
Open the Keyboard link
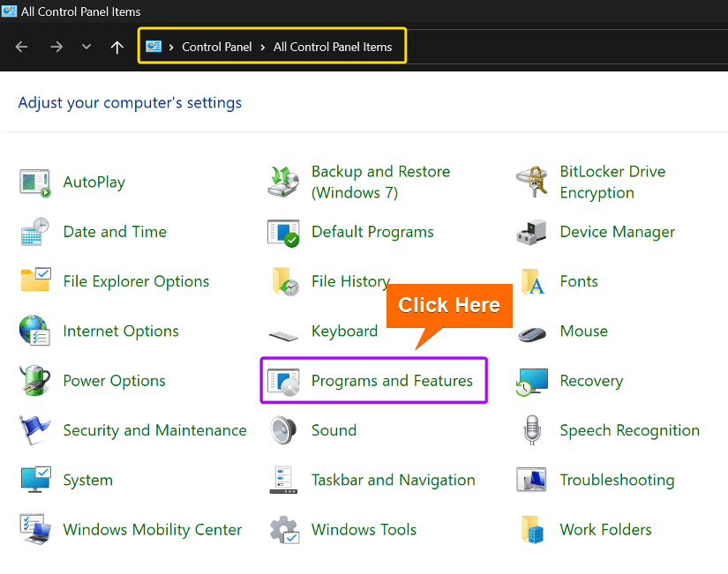click(344, 331)
